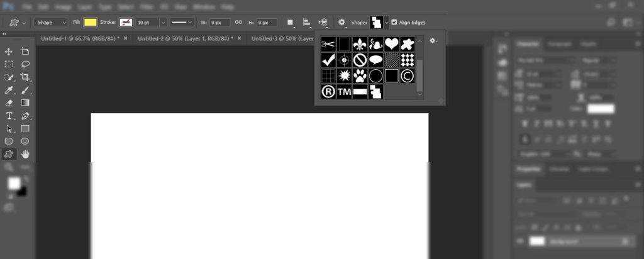644x259 pixels.
Task: Select the Brush tool
Action: pyautogui.click(x=25, y=91)
